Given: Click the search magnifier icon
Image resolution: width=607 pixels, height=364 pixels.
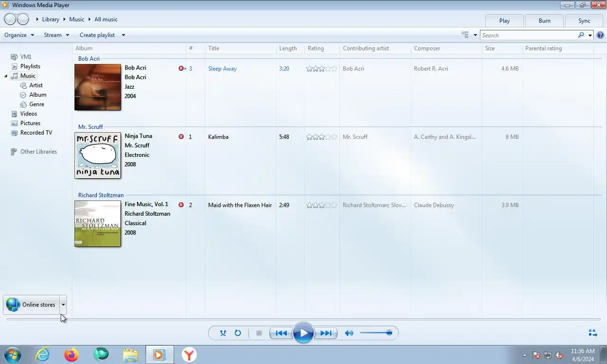Looking at the screenshot, I should click(581, 35).
